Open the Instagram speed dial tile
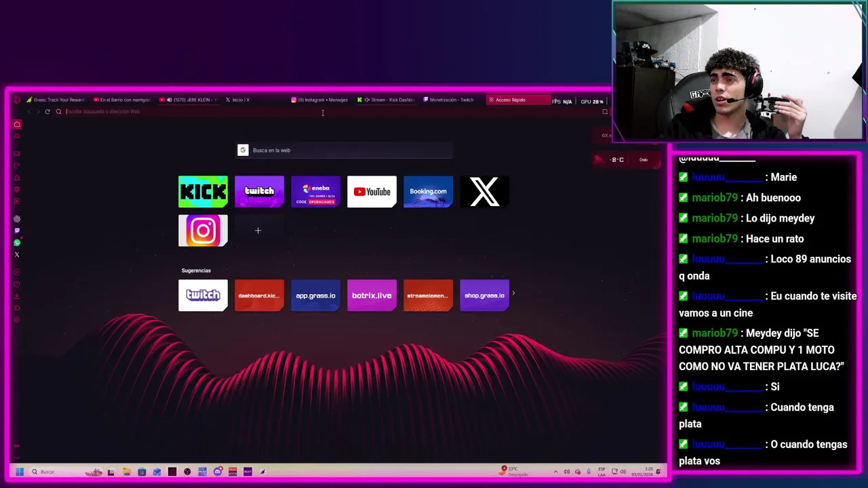The image size is (868, 488). pos(203,230)
